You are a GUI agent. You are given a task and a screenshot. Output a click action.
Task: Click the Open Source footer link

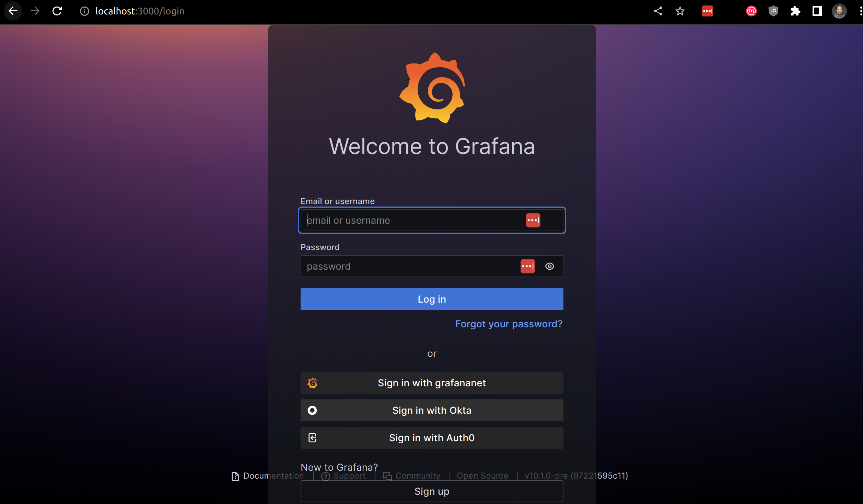[482, 476]
